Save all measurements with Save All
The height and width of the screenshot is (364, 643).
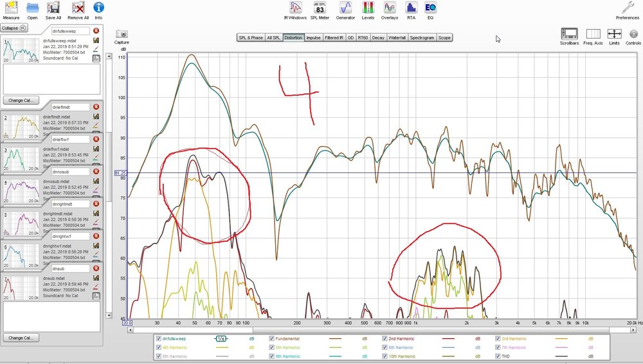[x=53, y=10]
